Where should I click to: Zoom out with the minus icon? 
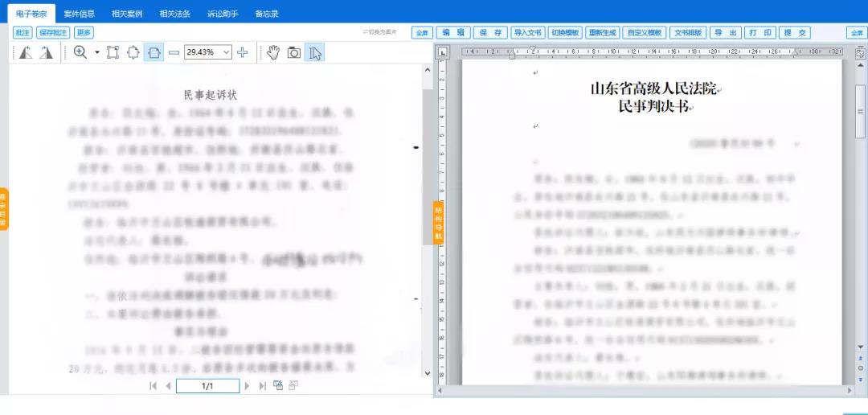click(x=174, y=52)
